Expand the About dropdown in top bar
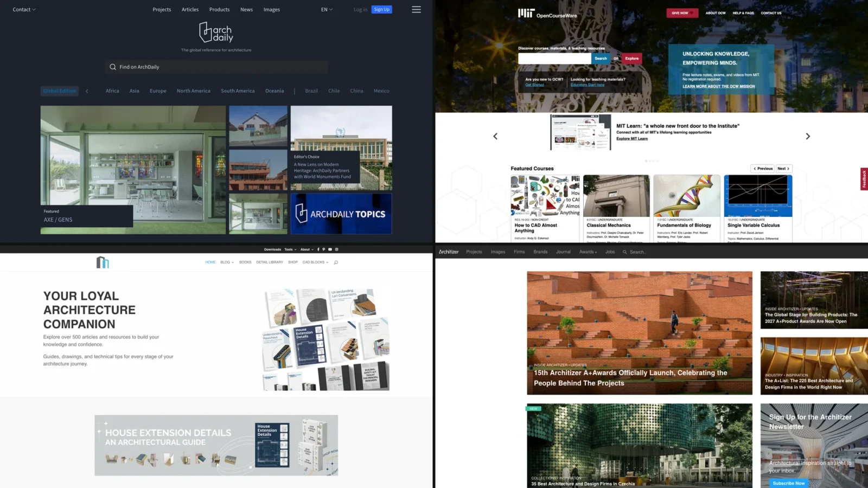 tap(307, 249)
